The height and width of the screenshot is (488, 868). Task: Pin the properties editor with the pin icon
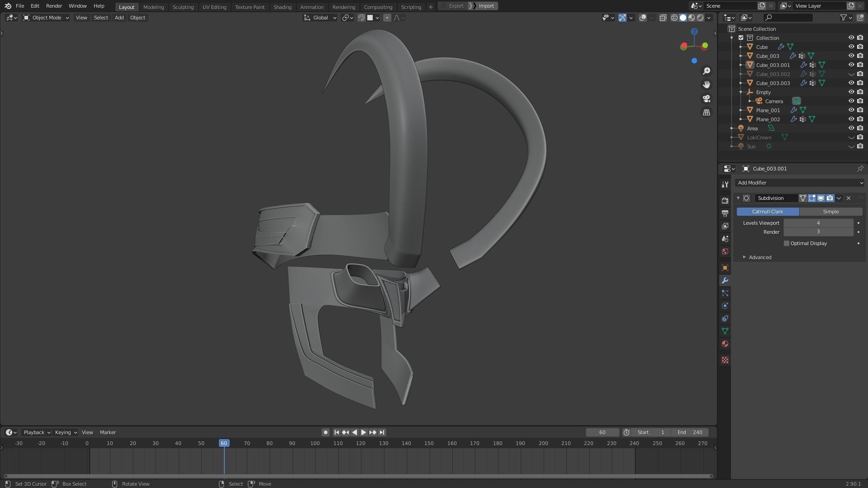(860, 169)
